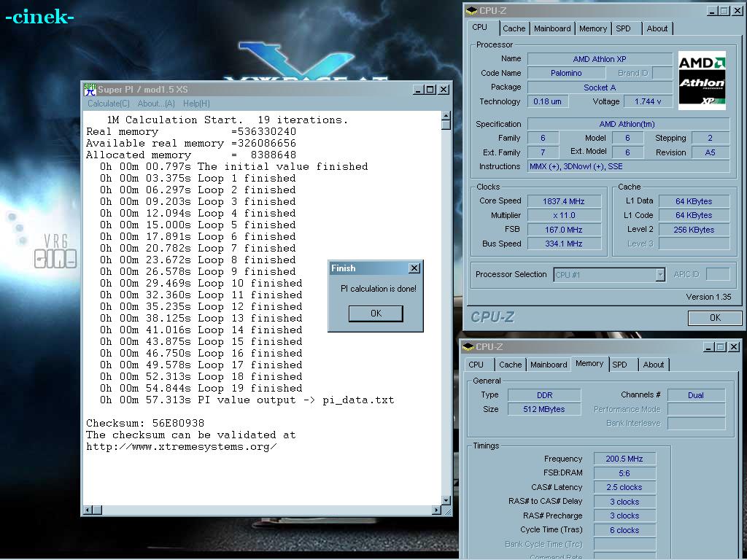Close the upper CPU-Z window

coord(738,11)
